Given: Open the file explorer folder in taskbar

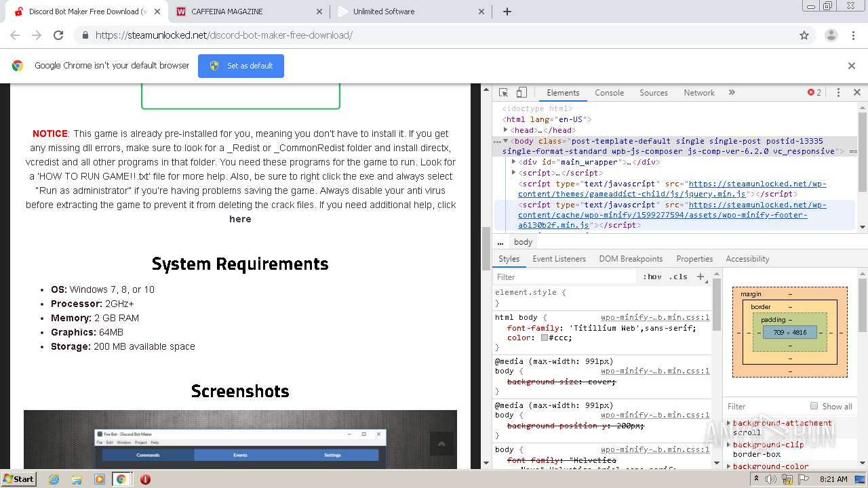Looking at the screenshot, I should [x=77, y=479].
